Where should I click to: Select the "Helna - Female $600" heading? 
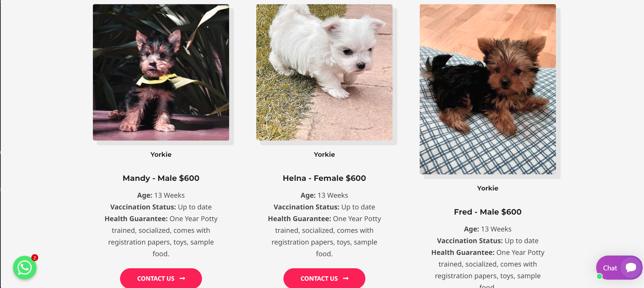pos(324,178)
